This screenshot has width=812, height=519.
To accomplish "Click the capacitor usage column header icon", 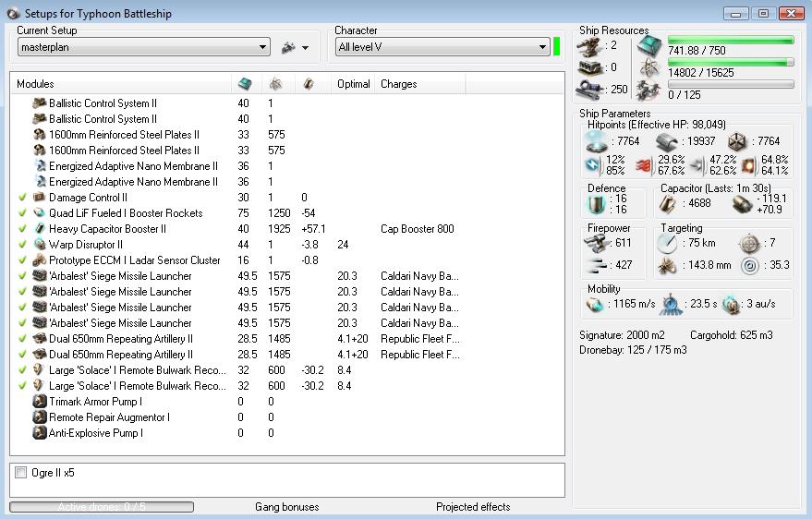I will (309, 84).
